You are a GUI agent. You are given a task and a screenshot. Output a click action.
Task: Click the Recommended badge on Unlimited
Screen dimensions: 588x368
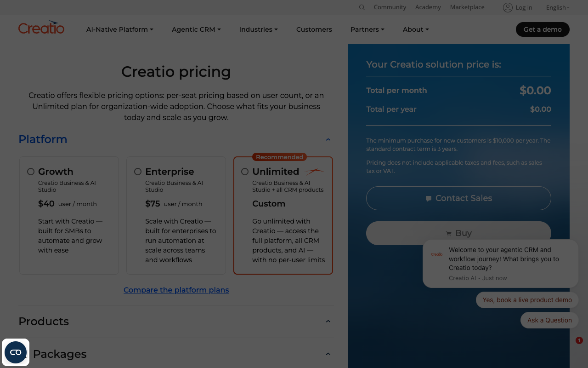tap(279, 157)
